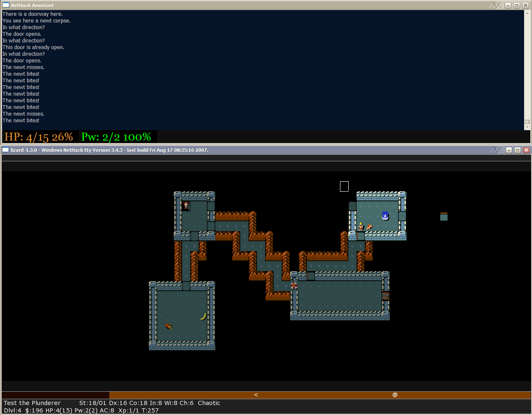
Task: Click the 'Dlvl:4' dungeon level
Action: pos(12,410)
